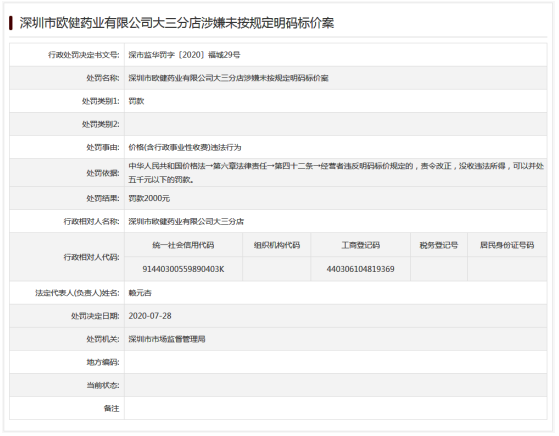Click the 行政相对人名称 company name value
The image size is (559, 436).
(x=186, y=221)
